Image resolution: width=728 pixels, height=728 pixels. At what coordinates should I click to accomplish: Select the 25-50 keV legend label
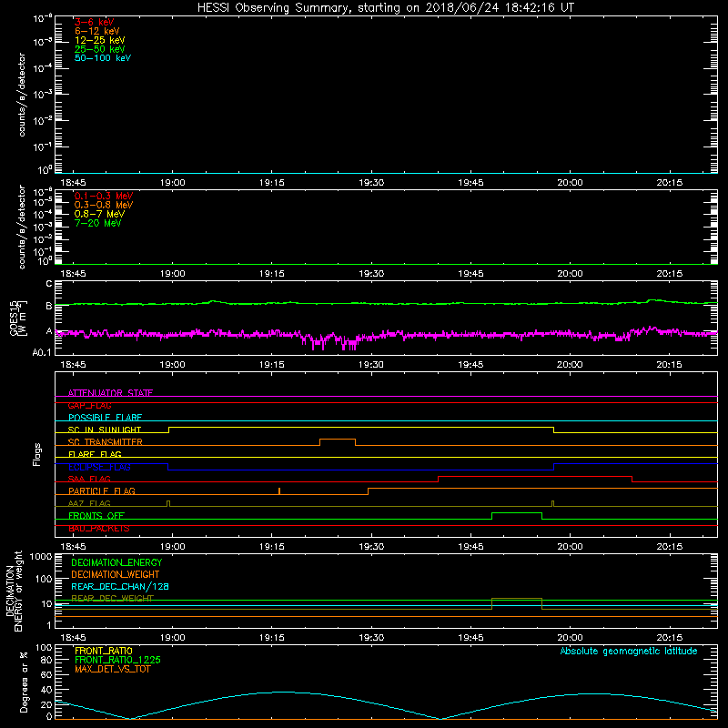(99, 49)
